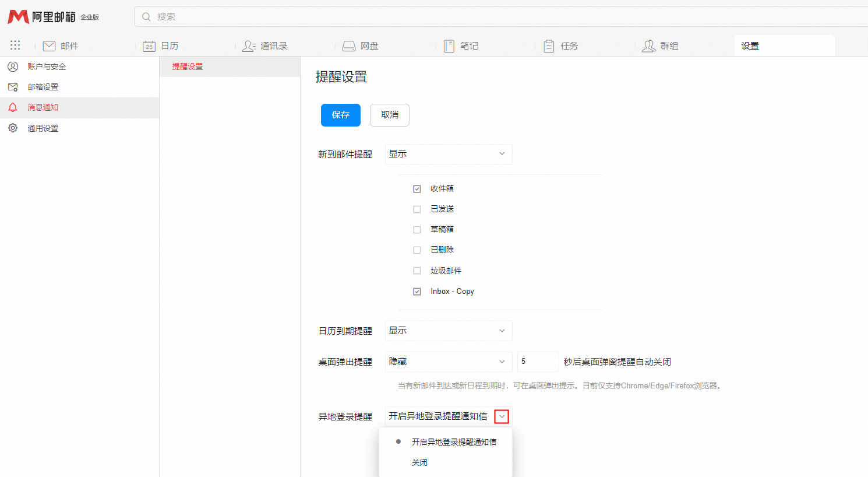Click the account and security user icon
The width and height of the screenshot is (868, 477).
click(13, 66)
